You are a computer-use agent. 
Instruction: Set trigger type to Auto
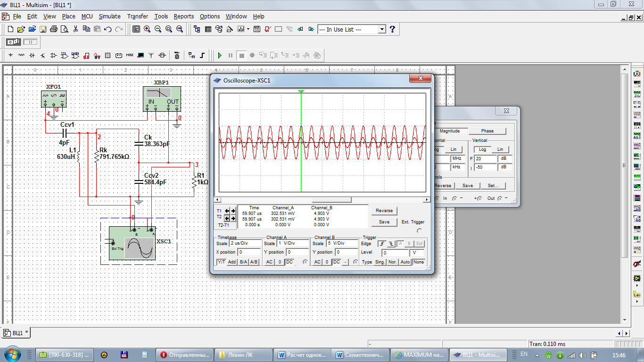coord(405,262)
